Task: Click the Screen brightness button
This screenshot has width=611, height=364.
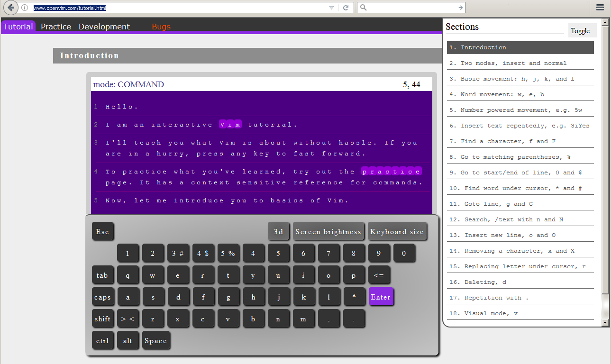Action: pos(328,231)
